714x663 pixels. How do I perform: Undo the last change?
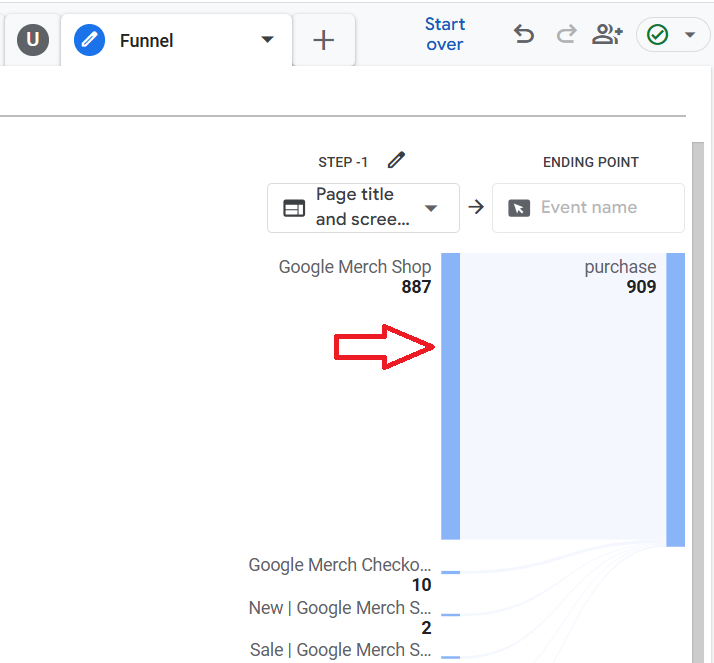point(524,34)
